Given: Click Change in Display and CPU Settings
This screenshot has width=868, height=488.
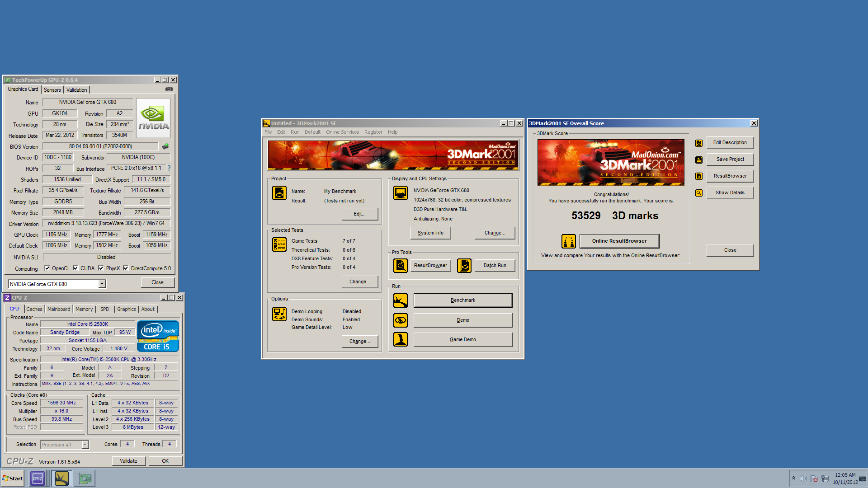Looking at the screenshot, I should (495, 233).
